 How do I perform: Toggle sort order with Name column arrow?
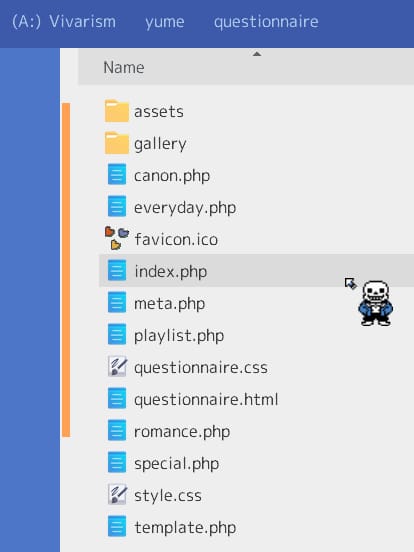pyautogui.click(x=257, y=54)
